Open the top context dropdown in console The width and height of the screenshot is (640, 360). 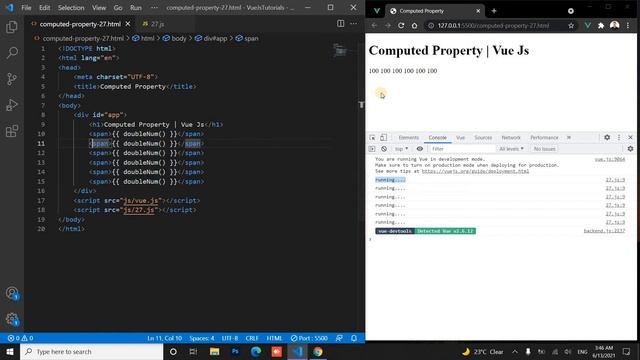tap(401, 149)
